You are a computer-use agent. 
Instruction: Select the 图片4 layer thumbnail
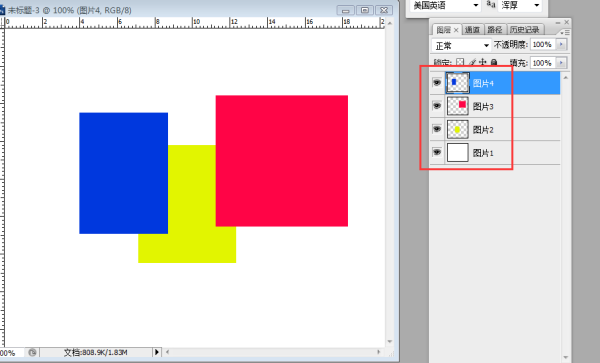457,83
